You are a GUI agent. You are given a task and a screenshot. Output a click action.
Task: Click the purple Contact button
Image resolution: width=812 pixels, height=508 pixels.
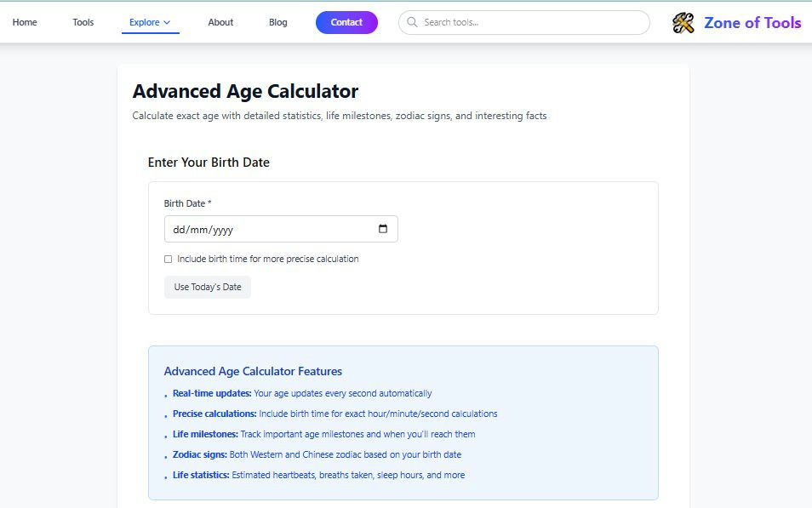(x=346, y=22)
